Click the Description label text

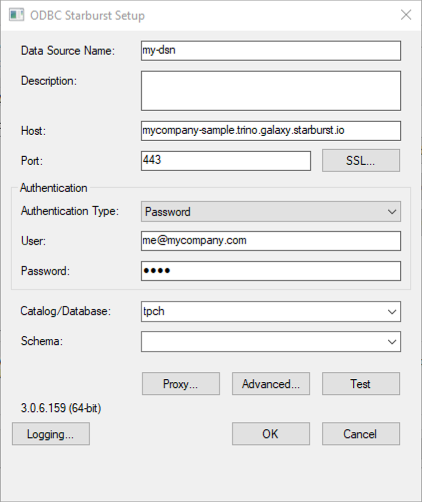[49, 81]
